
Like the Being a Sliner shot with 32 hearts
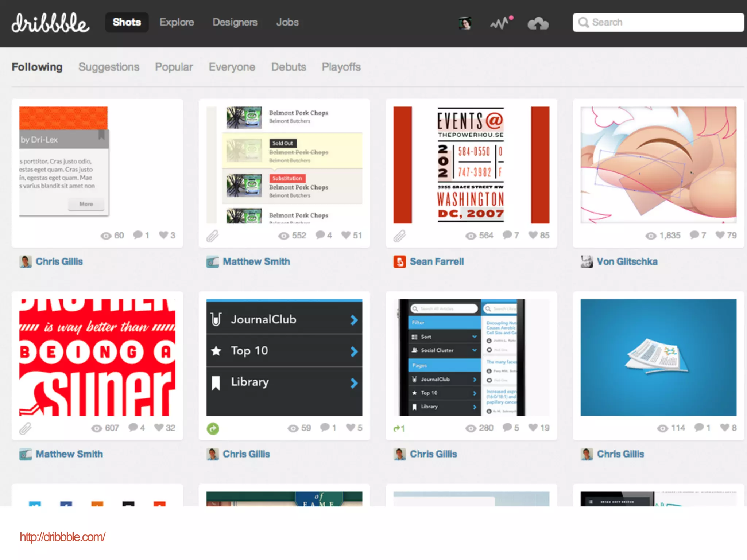tap(159, 427)
